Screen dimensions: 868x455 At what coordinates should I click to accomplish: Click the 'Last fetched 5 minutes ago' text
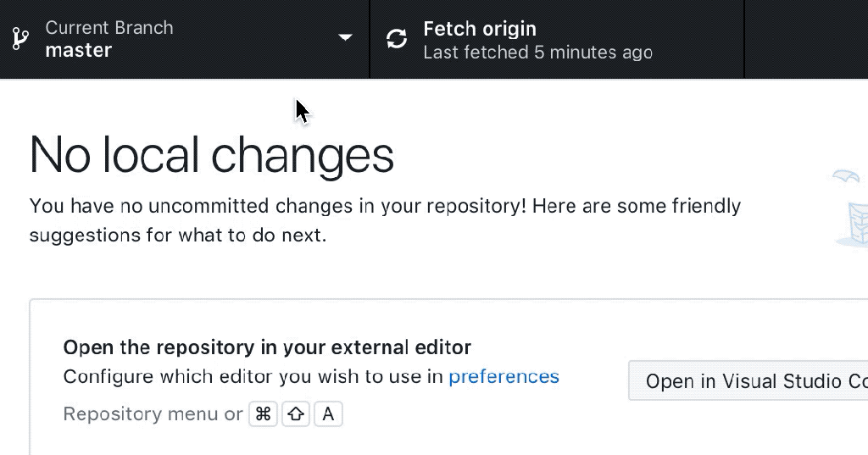[x=537, y=53]
